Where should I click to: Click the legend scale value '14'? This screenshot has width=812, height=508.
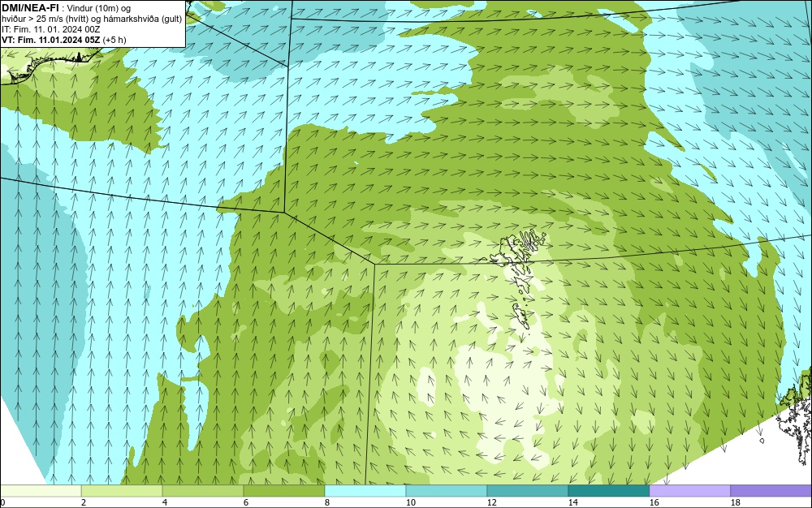tap(572, 502)
